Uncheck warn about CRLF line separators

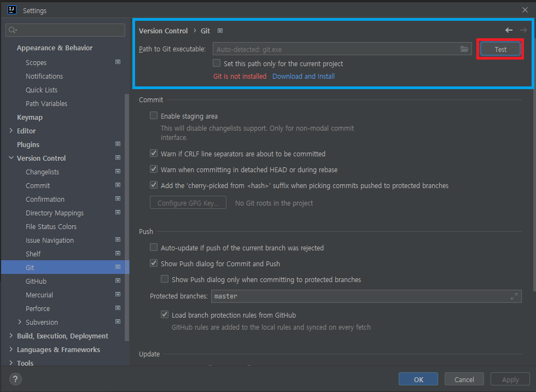[x=154, y=154]
